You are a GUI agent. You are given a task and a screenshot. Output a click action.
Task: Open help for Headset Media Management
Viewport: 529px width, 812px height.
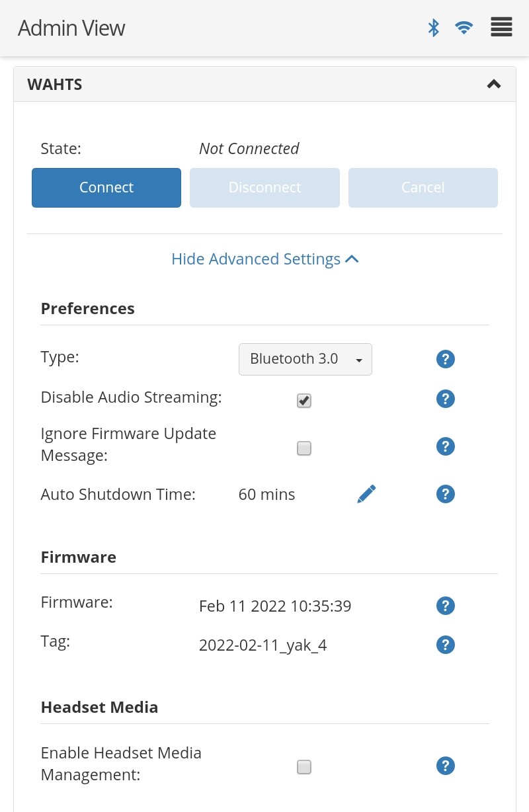point(446,766)
